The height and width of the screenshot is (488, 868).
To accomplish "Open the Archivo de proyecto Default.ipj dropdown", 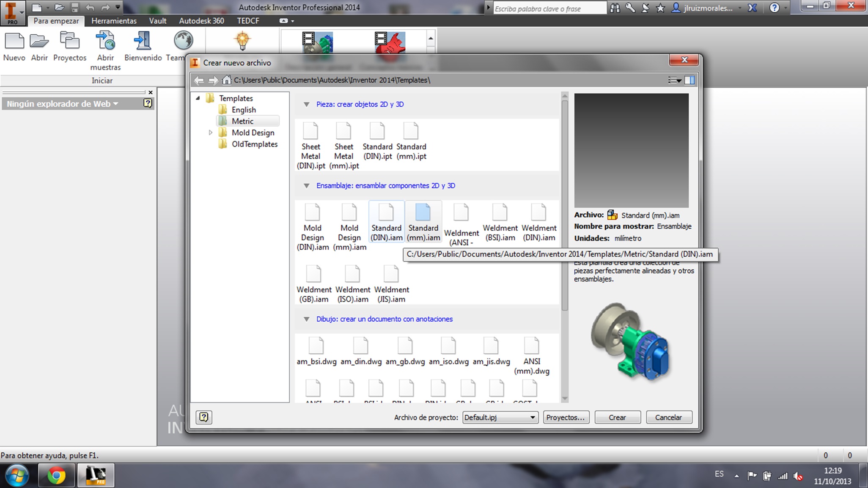I will pyautogui.click(x=500, y=417).
